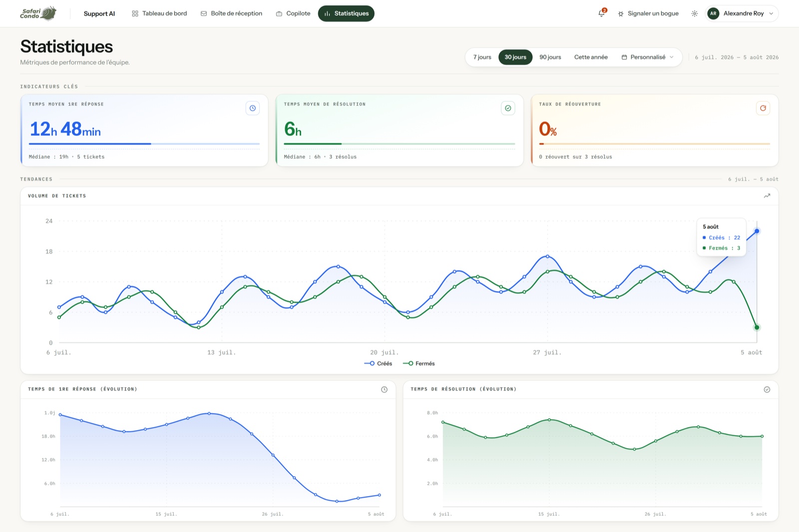Toggle the Fermés series in chart legend

pos(419,363)
